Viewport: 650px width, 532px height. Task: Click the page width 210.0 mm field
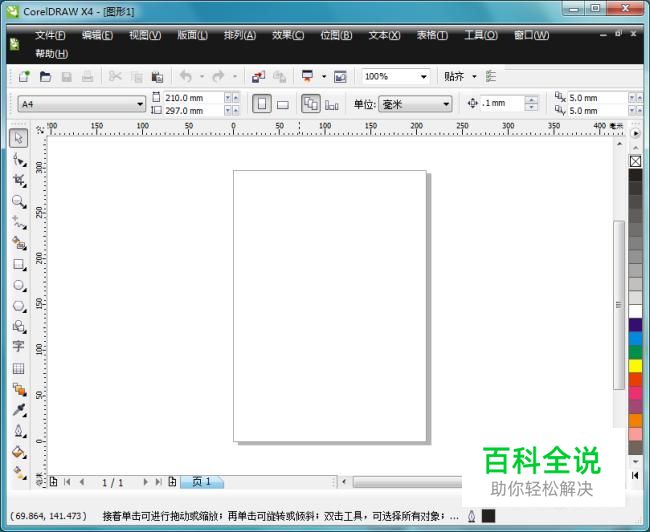pos(194,98)
